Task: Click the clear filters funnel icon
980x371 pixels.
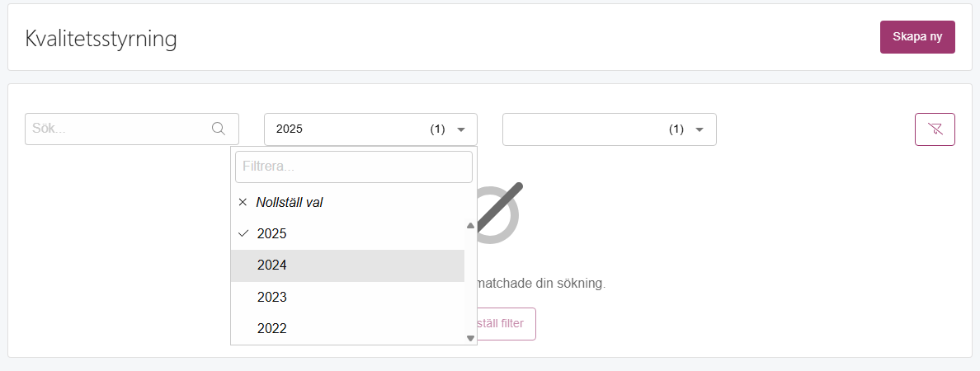Action: (x=935, y=129)
